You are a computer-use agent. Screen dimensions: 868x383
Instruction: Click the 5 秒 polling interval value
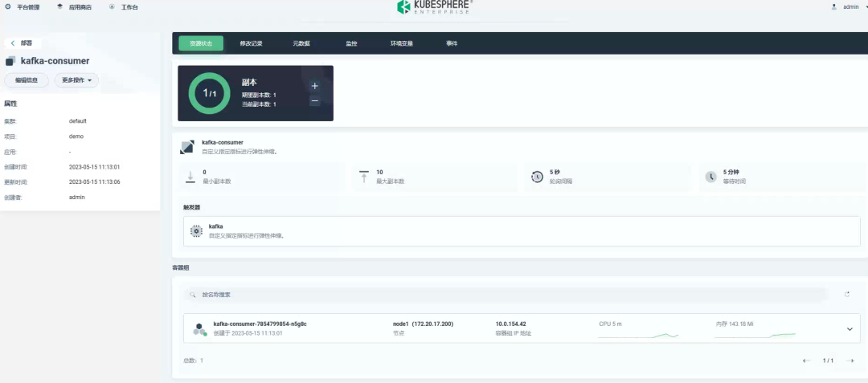(x=555, y=172)
